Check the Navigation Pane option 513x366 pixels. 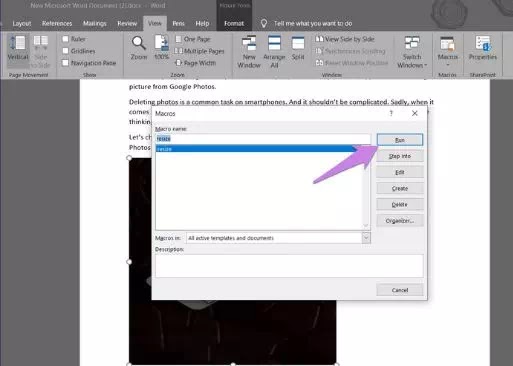pos(66,63)
